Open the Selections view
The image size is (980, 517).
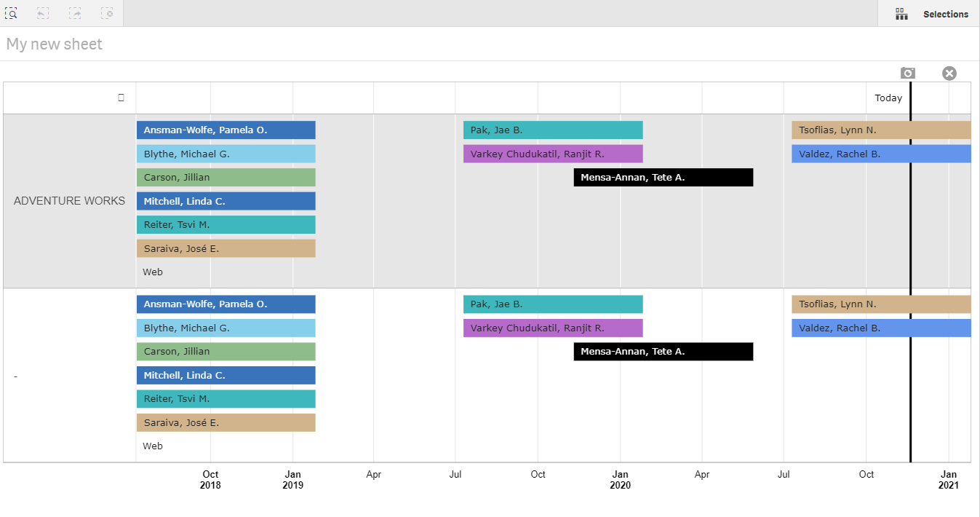(945, 14)
